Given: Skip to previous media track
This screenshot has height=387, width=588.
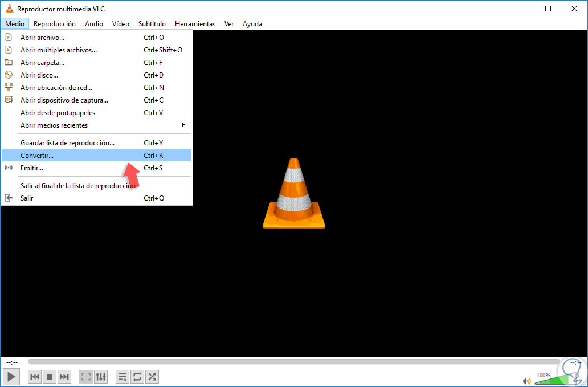Looking at the screenshot, I should click(x=35, y=377).
